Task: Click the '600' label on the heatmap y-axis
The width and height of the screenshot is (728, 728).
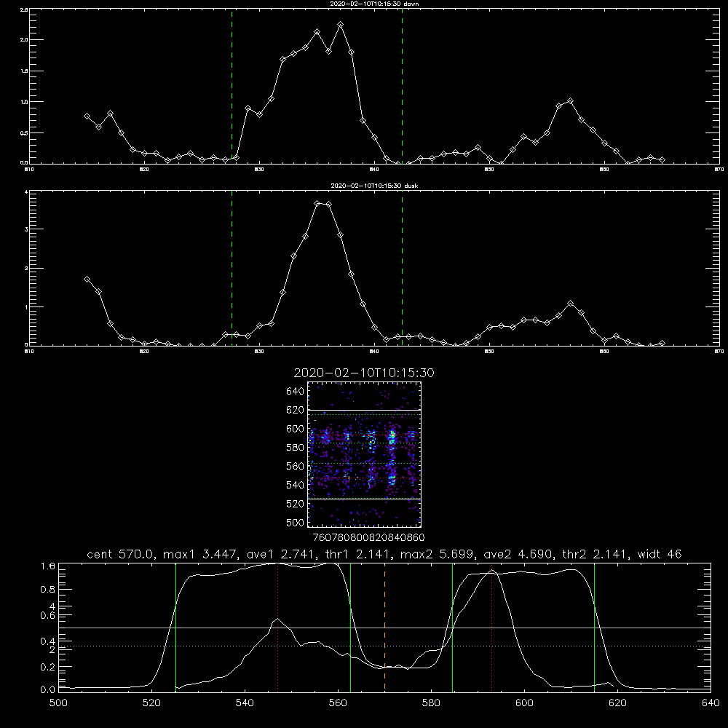Action: click(x=296, y=429)
